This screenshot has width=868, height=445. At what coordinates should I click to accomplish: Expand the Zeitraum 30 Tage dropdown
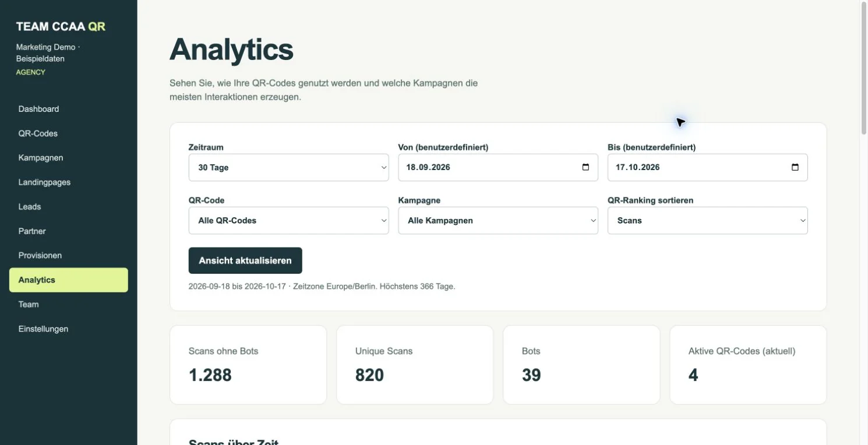tap(288, 167)
